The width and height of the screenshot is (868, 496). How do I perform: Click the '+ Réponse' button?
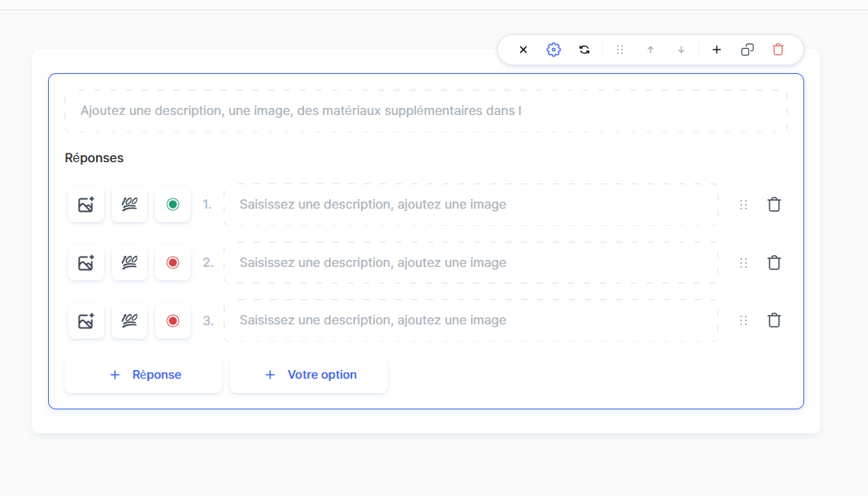coord(143,375)
